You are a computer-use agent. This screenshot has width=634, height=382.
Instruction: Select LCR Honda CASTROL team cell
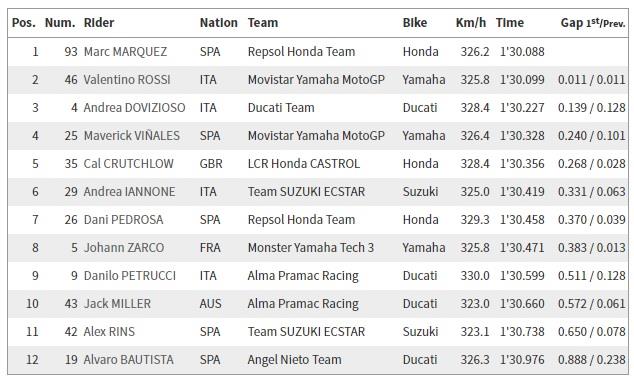(304, 164)
